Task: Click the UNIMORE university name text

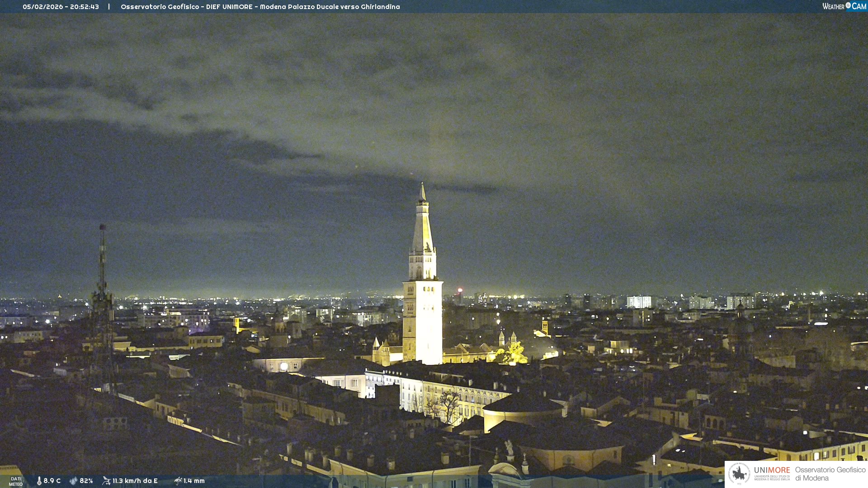Action: (772, 471)
